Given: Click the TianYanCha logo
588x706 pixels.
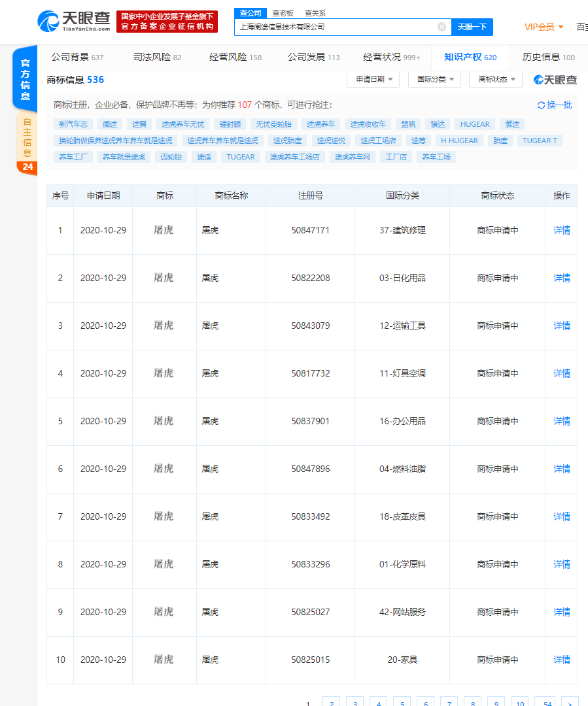Looking at the screenshot, I should tap(73, 21).
